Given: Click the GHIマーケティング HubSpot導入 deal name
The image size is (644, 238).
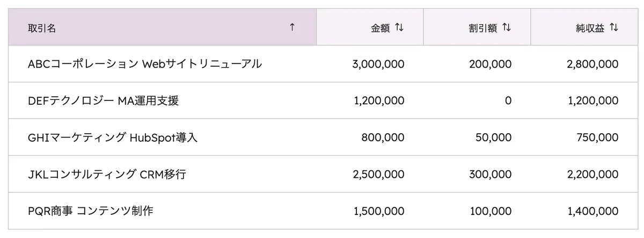Looking at the screenshot, I should [x=113, y=138].
